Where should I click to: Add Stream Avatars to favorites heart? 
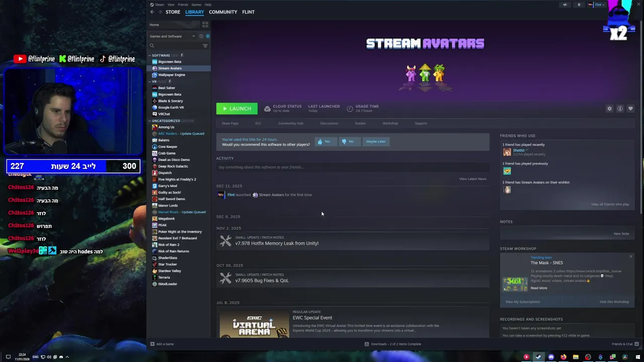pos(630,109)
